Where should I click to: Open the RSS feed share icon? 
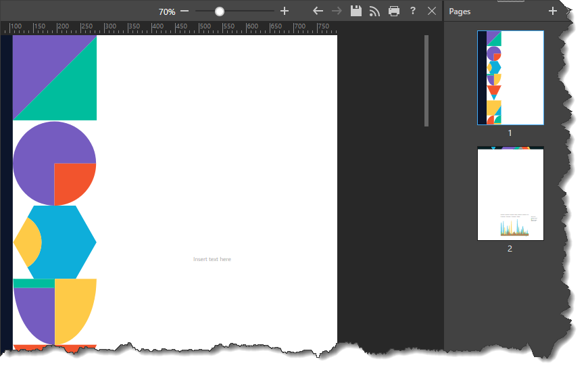pyautogui.click(x=374, y=11)
